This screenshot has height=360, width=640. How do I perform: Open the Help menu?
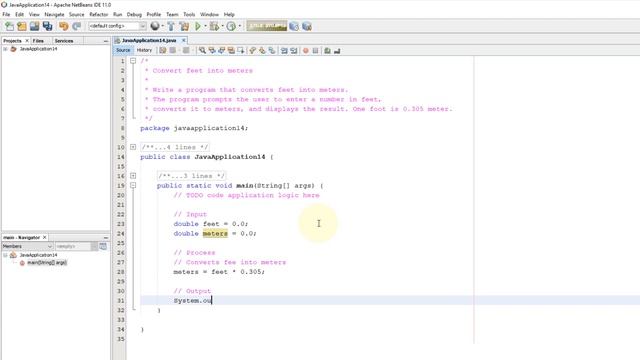click(x=229, y=14)
